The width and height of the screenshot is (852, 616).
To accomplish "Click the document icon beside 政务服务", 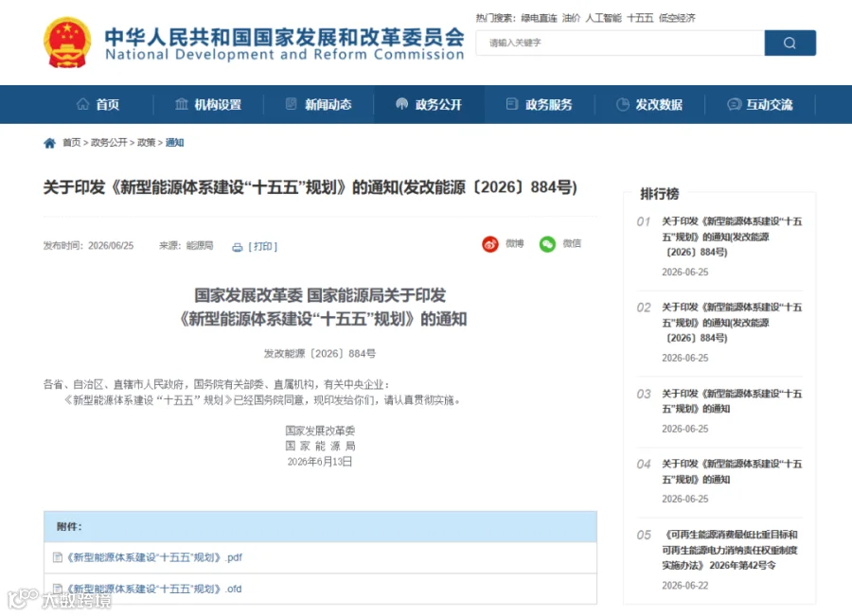I will pos(512,104).
